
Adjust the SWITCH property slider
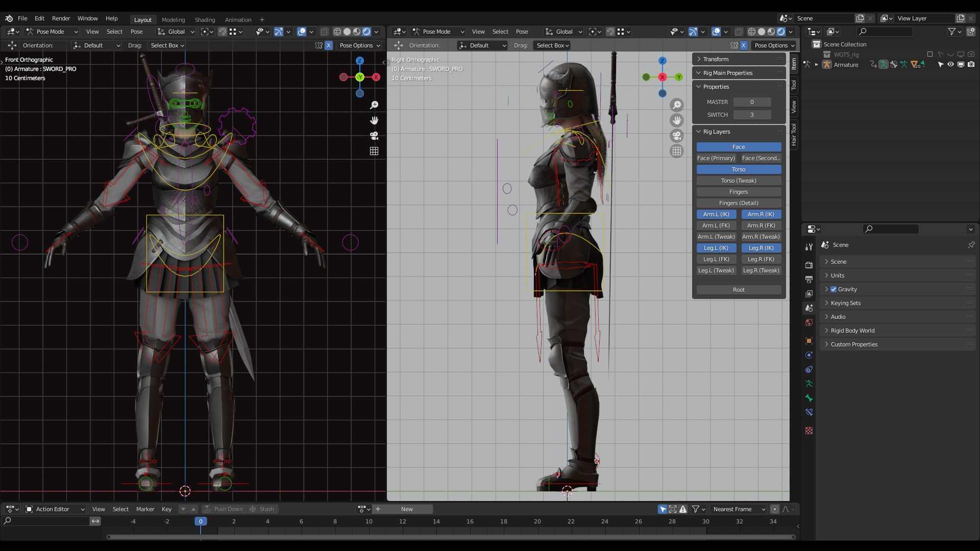point(752,115)
